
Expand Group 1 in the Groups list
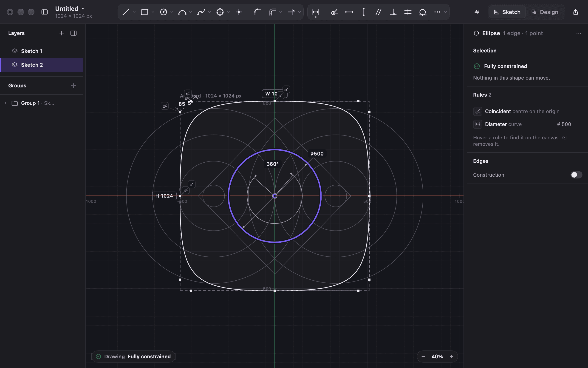(x=5, y=103)
